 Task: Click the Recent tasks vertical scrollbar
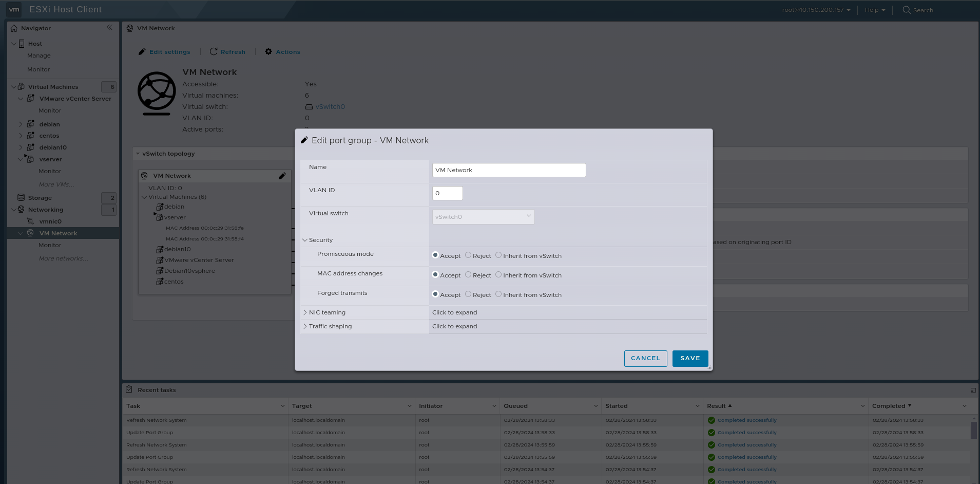(x=974, y=430)
